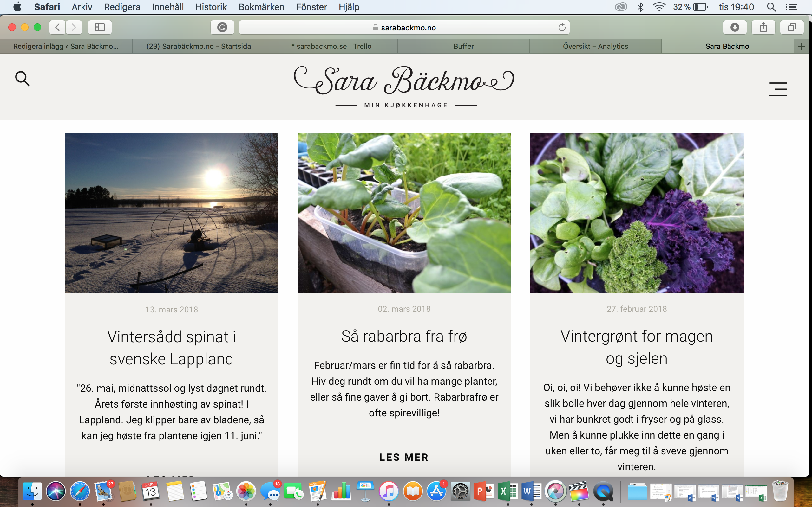Open the Historik menu
Screen dimensions: 812x507
point(211,7)
